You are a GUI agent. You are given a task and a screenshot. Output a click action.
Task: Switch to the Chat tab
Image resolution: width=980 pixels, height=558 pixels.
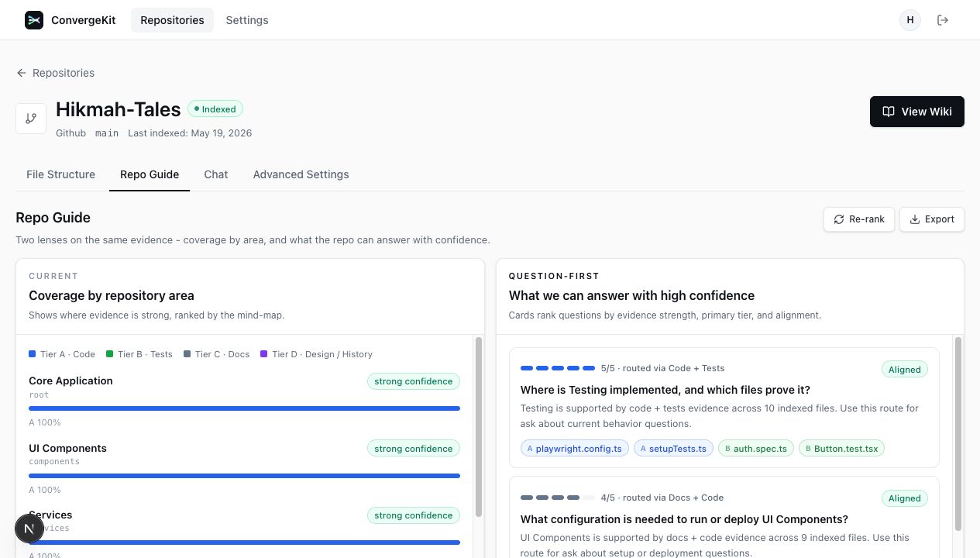(216, 174)
